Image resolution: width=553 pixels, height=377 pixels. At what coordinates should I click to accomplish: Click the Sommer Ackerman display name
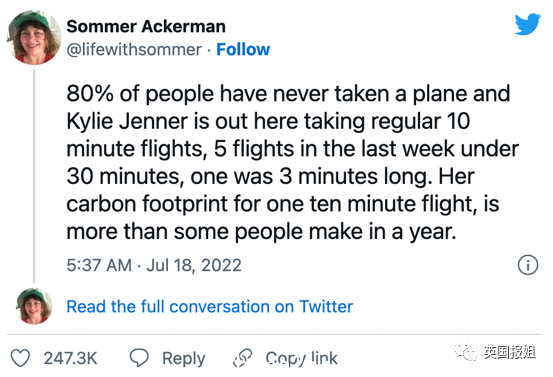146,26
